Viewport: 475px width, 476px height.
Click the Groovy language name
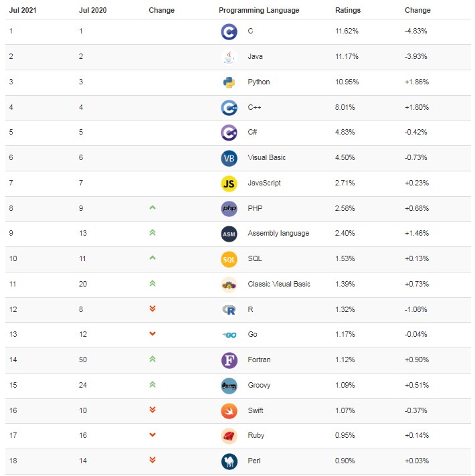259,385
